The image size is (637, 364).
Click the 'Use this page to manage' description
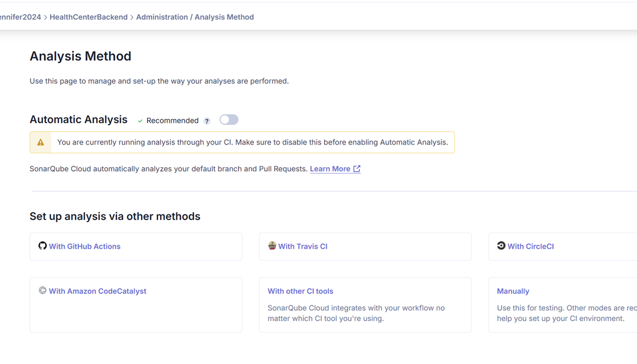pyautogui.click(x=159, y=81)
